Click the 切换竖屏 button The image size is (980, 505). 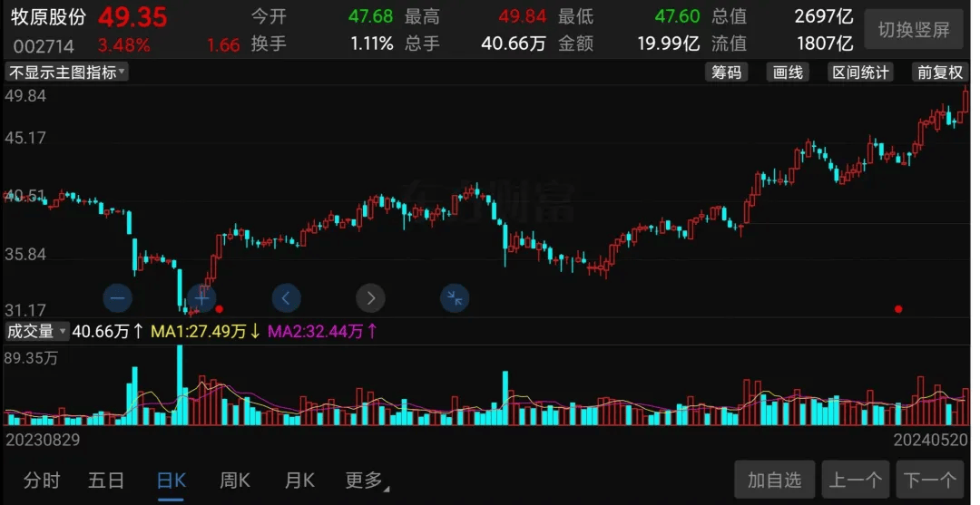click(914, 30)
